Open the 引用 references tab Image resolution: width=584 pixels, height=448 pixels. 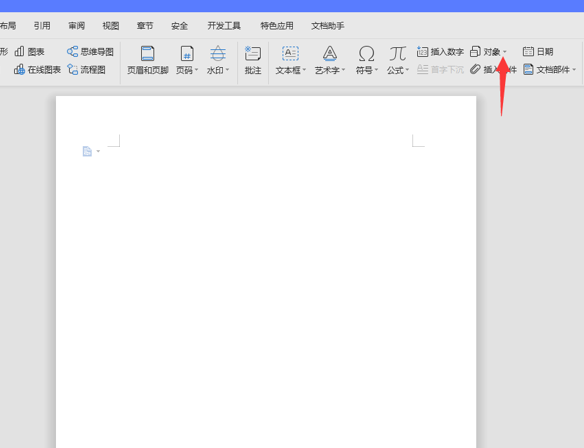[x=42, y=26]
